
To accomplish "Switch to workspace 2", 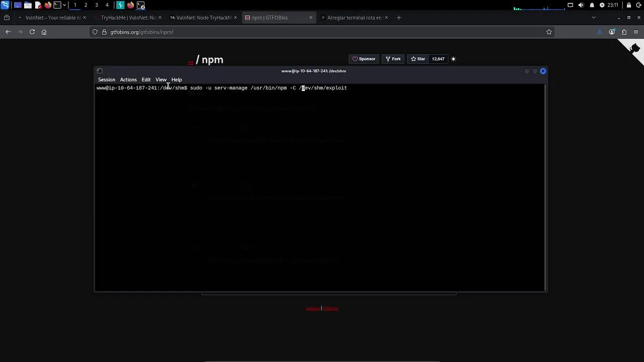I will (x=86, y=5).
